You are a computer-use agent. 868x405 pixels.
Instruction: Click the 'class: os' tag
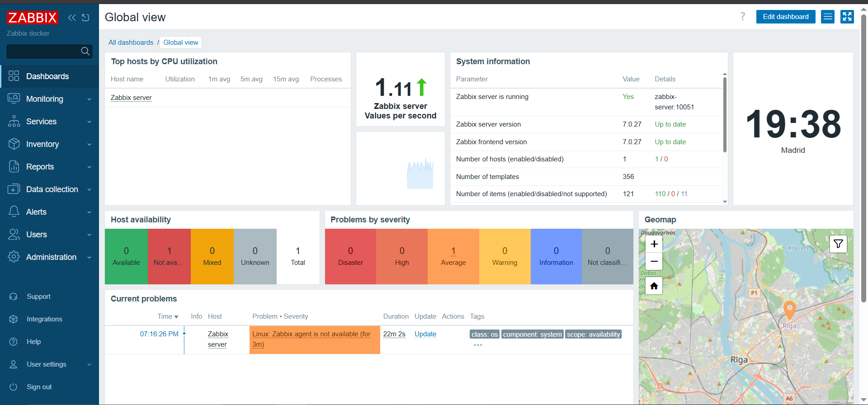point(485,334)
